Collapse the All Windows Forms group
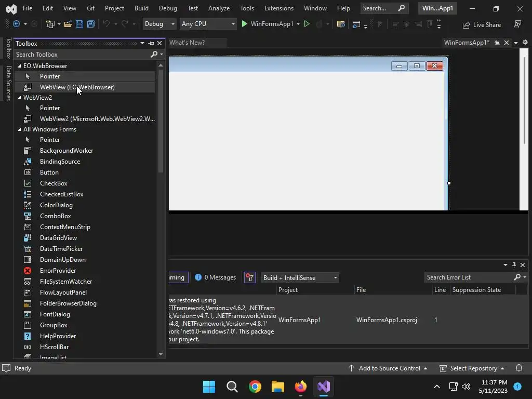 pyautogui.click(x=19, y=129)
